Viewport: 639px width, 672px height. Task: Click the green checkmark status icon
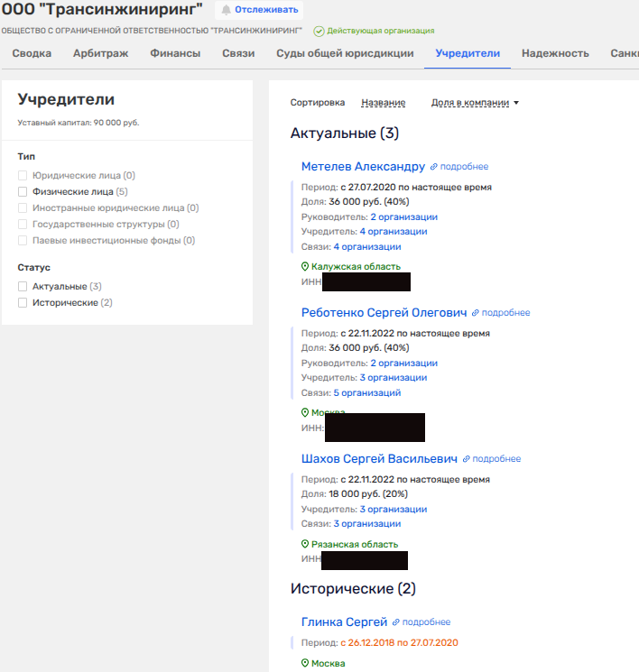tap(319, 31)
